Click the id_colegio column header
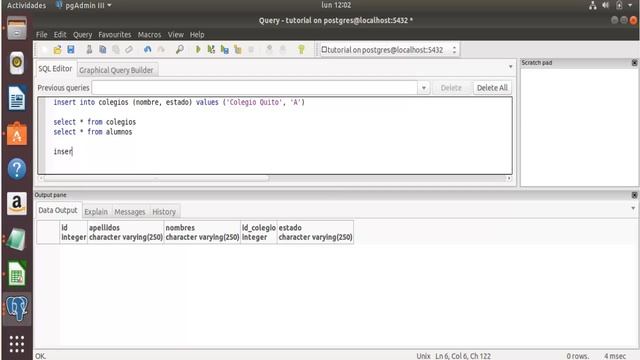 click(259, 232)
